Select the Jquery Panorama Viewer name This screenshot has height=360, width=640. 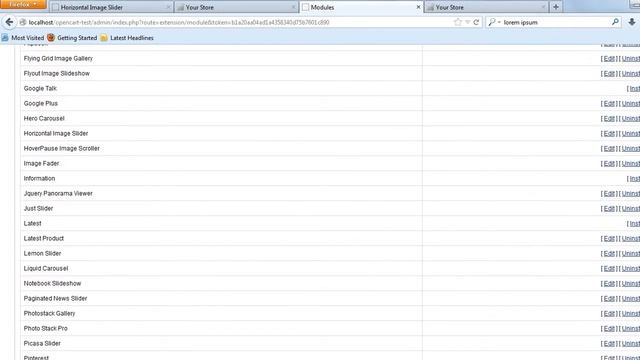pyautogui.click(x=58, y=193)
